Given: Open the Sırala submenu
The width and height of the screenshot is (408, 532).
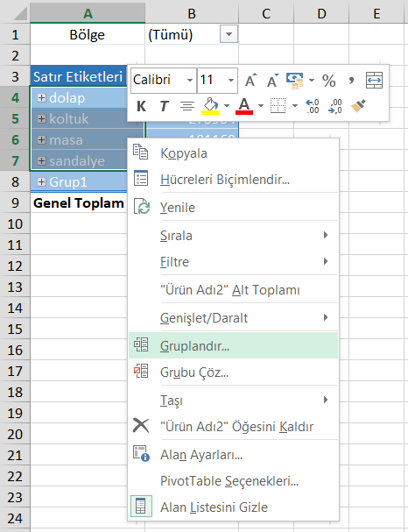Looking at the screenshot, I should (x=233, y=236).
